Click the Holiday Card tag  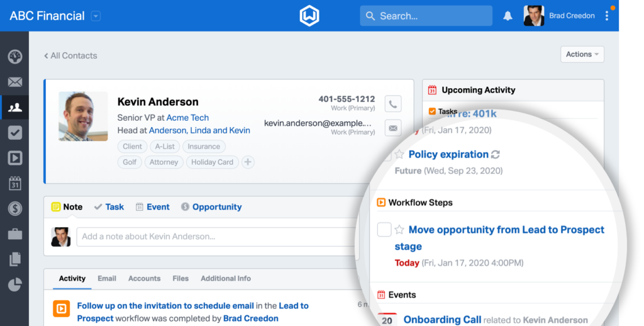pyautogui.click(x=212, y=162)
